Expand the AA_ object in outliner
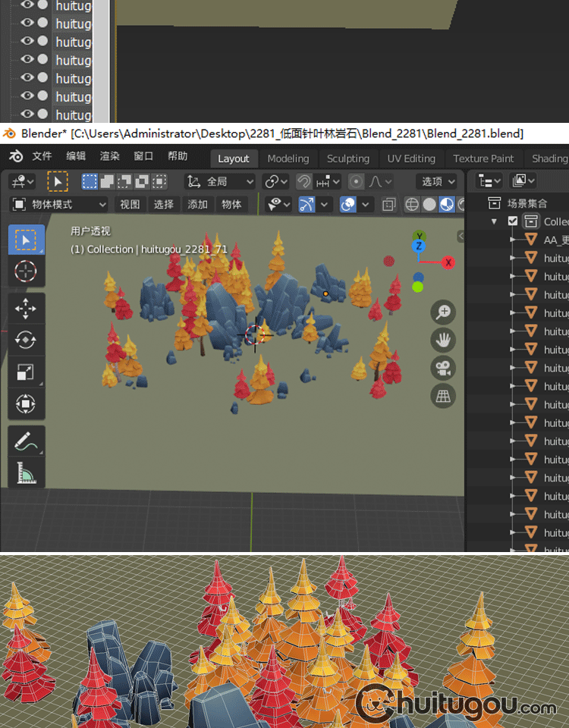 [x=514, y=240]
